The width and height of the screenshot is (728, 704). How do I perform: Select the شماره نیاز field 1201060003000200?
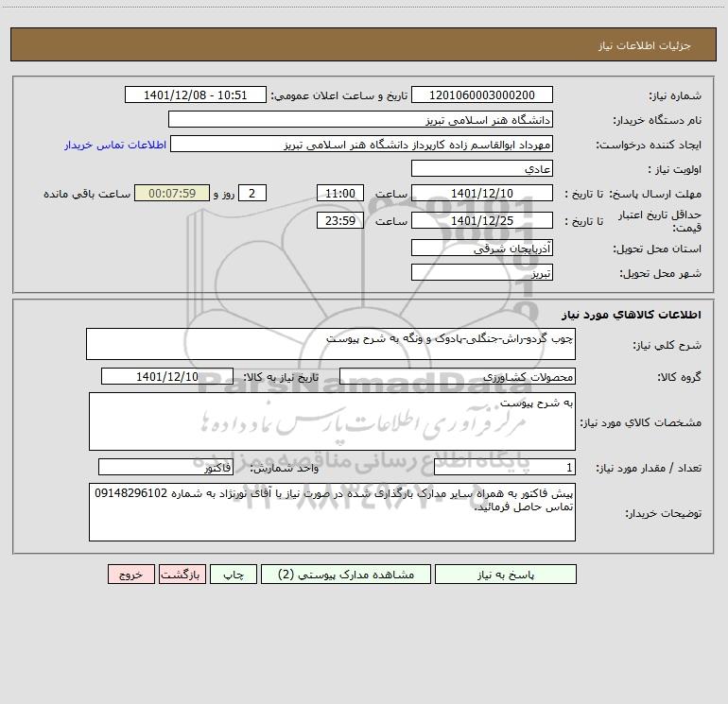click(482, 94)
